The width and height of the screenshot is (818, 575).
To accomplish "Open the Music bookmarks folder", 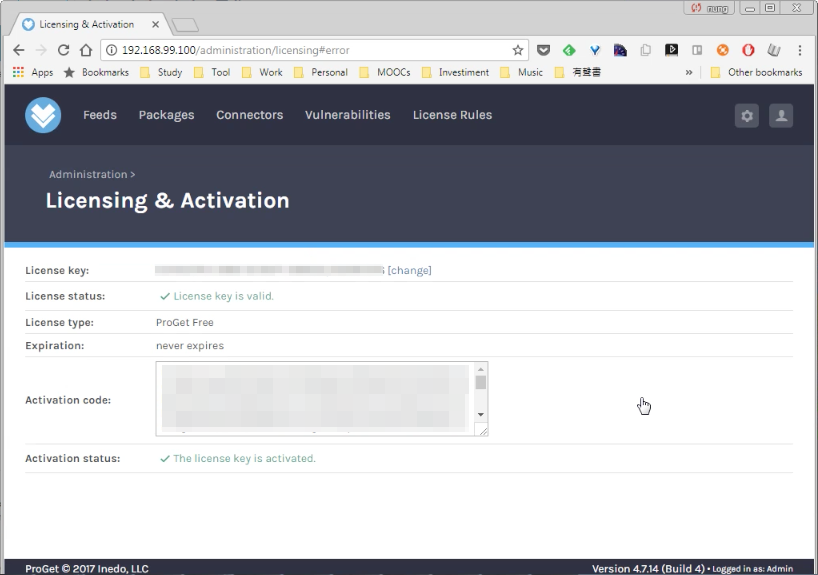I will (x=522, y=72).
